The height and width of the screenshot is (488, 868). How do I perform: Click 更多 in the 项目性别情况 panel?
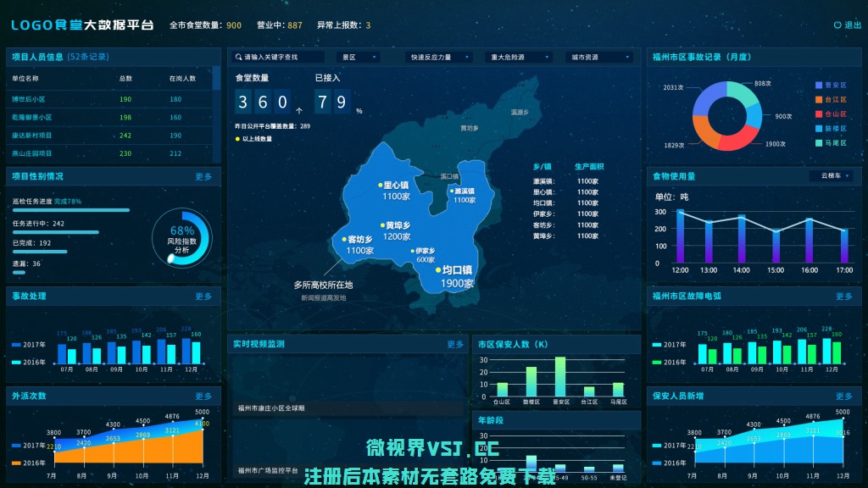(x=203, y=177)
